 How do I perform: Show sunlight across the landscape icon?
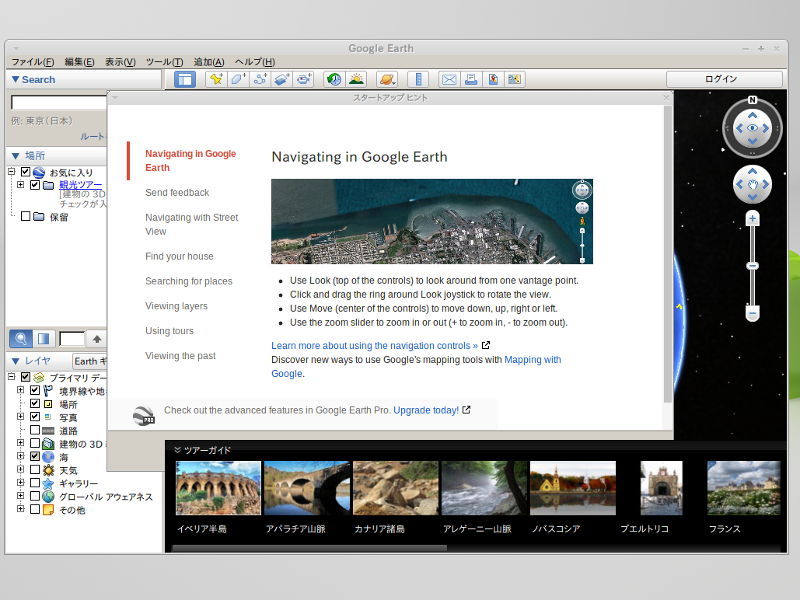[x=356, y=79]
